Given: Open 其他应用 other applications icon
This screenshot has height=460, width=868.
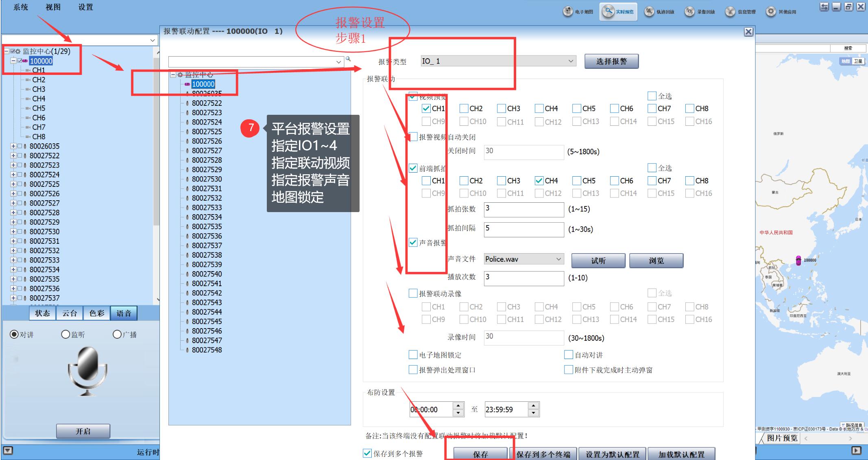Looking at the screenshot, I should (771, 11).
